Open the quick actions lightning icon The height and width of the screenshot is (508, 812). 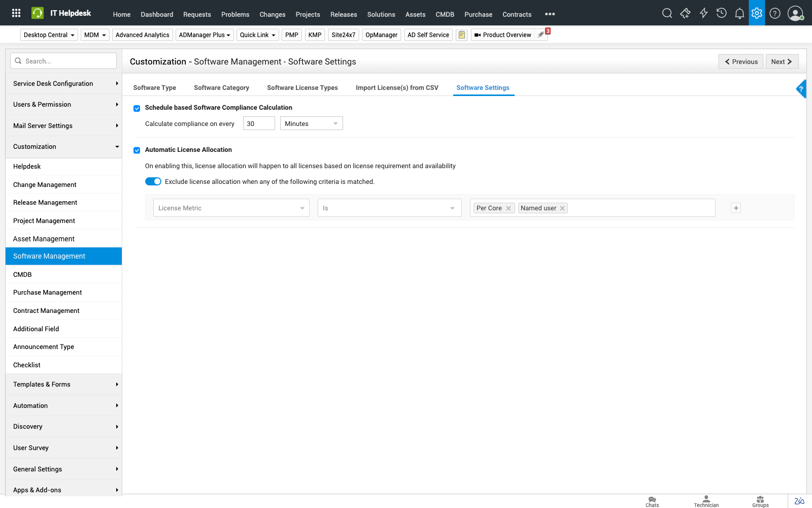[x=703, y=13]
